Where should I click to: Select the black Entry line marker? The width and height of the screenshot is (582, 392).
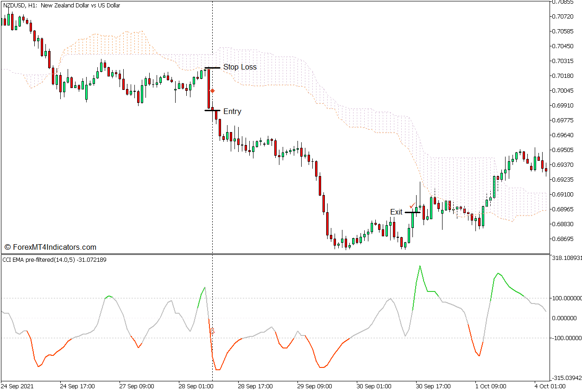coord(212,110)
